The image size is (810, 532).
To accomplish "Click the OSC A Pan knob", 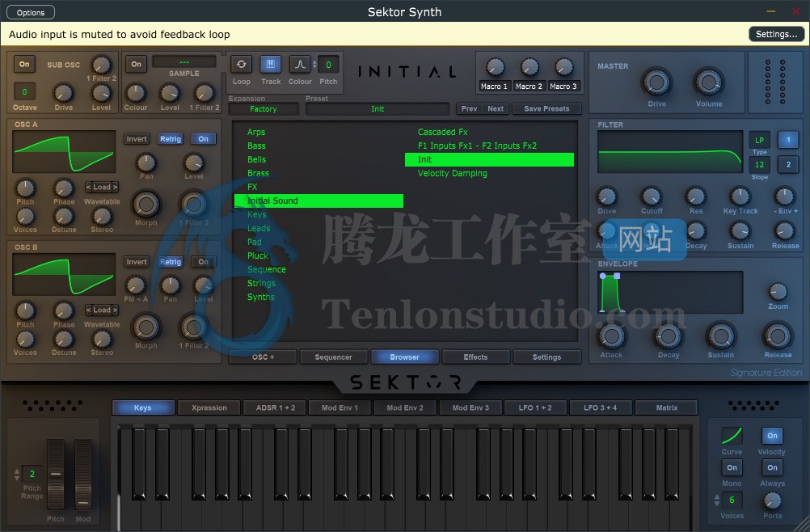I will pyautogui.click(x=146, y=163).
